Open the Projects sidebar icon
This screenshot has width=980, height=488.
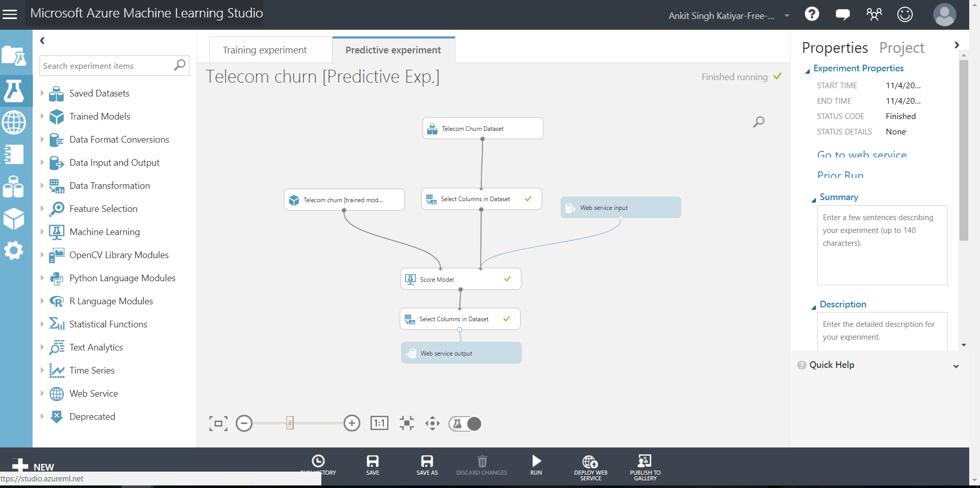coord(14,55)
